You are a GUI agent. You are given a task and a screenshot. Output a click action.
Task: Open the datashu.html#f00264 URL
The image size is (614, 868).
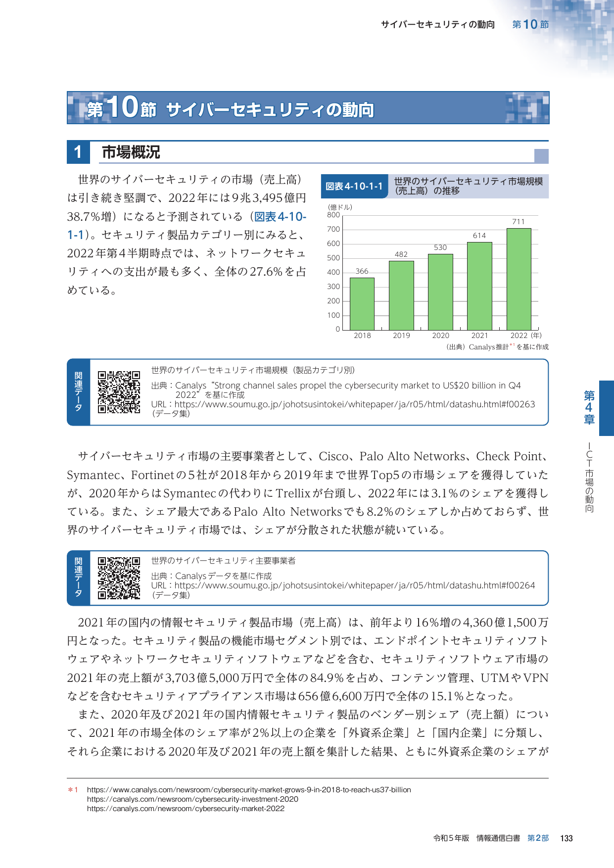coord(355,585)
